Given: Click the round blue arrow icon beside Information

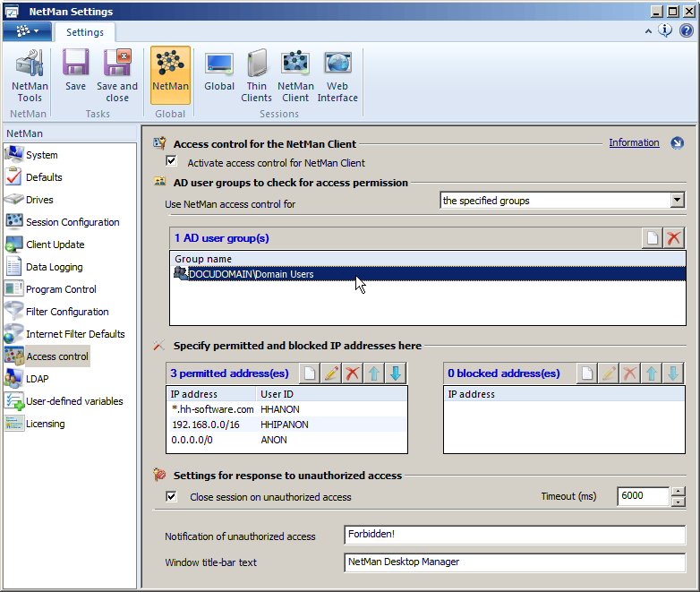Looking at the screenshot, I should coord(678,143).
